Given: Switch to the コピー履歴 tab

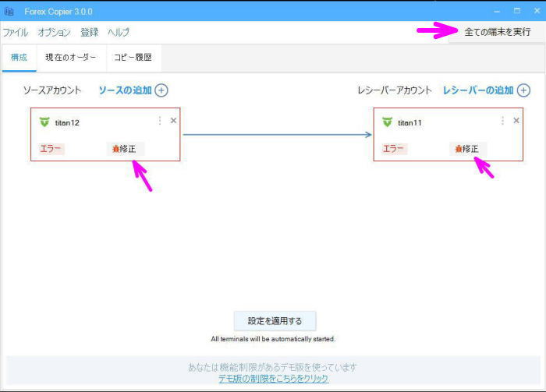Looking at the screenshot, I should point(133,58).
